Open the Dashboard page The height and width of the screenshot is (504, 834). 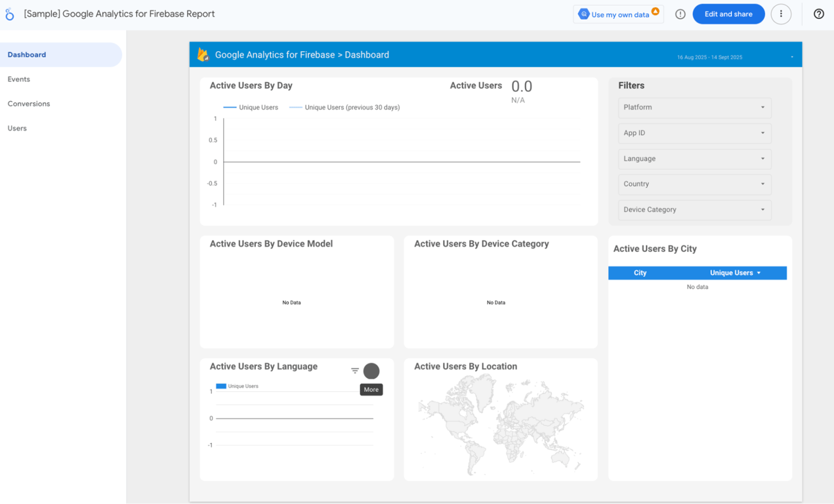pyautogui.click(x=61, y=54)
